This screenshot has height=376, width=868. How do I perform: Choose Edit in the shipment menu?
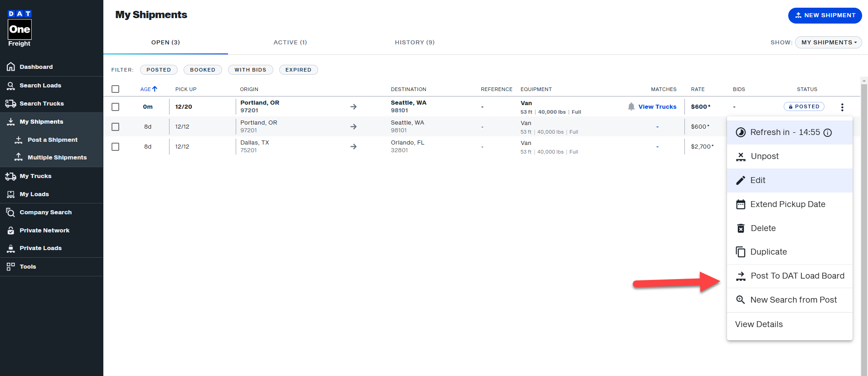(790, 180)
